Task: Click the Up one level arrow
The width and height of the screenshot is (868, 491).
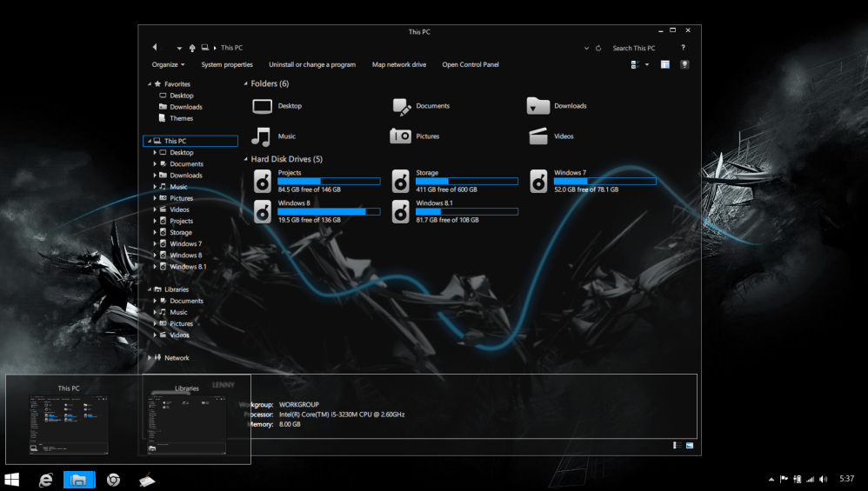Action: (x=192, y=48)
